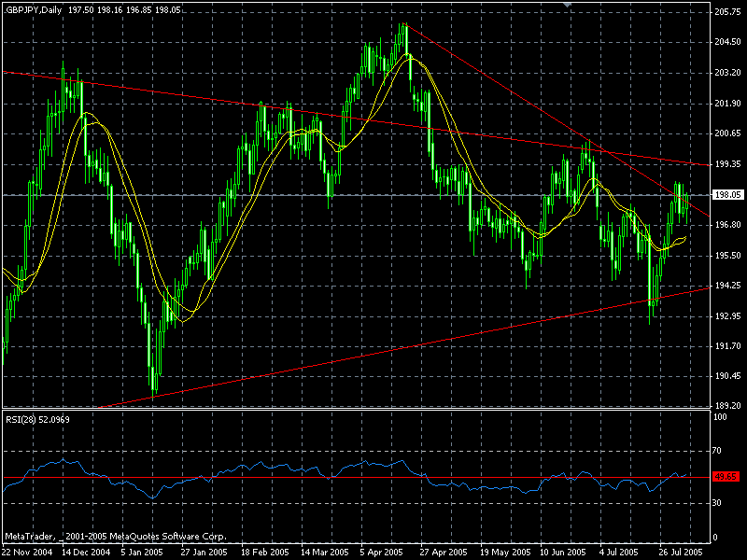
Task: Click the red 49.65 RSI level tag
Action: pyautogui.click(x=726, y=477)
